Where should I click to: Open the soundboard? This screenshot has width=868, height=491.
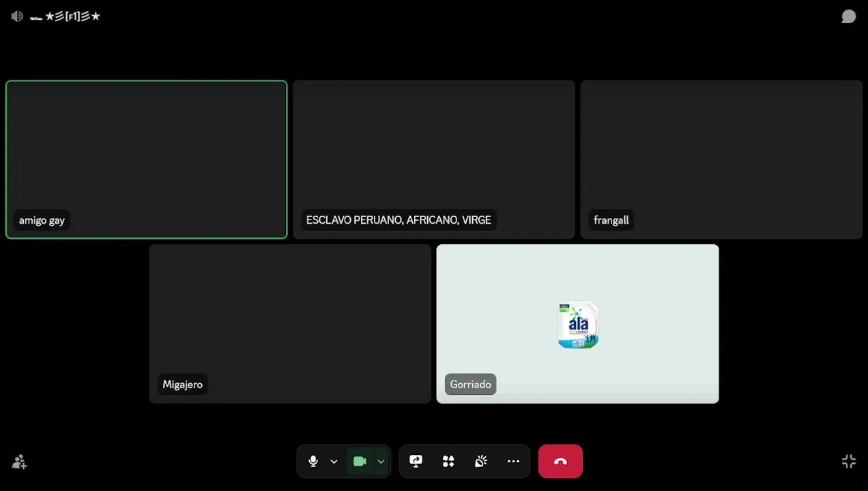pyautogui.click(x=481, y=462)
